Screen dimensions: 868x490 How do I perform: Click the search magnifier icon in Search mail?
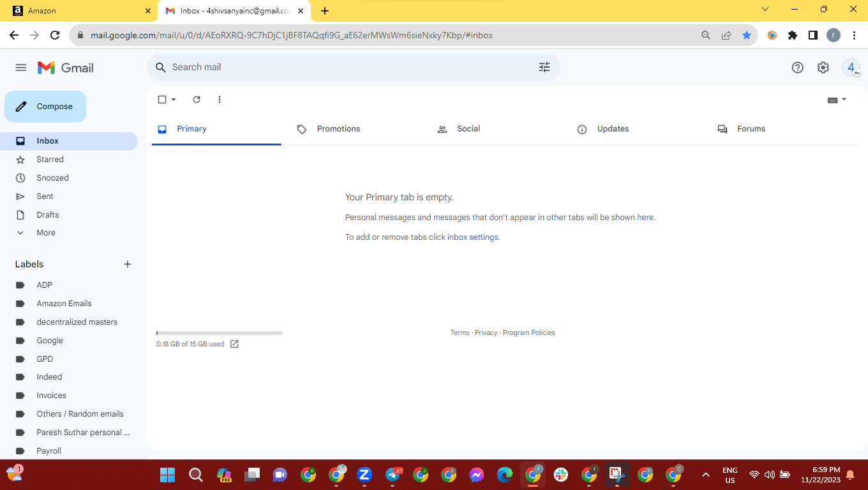pyautogui.click(x=161, y=67)
